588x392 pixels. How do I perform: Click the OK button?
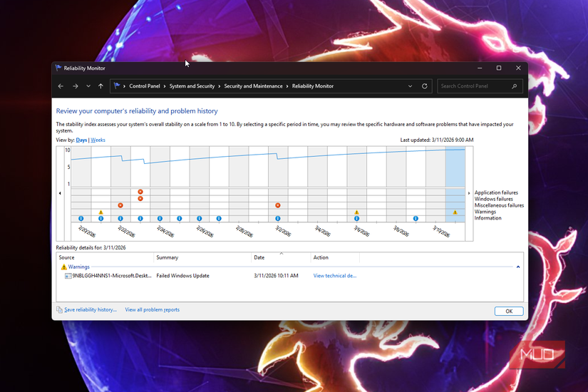tap(509, 311)
